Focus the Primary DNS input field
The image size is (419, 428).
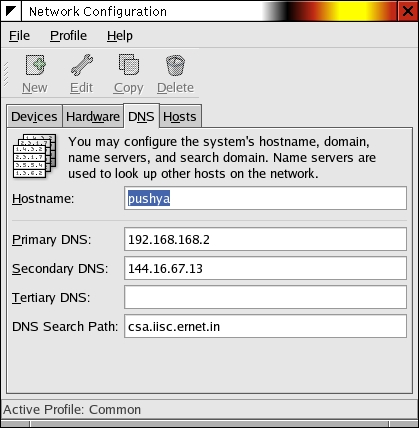[x=265, y=239]
